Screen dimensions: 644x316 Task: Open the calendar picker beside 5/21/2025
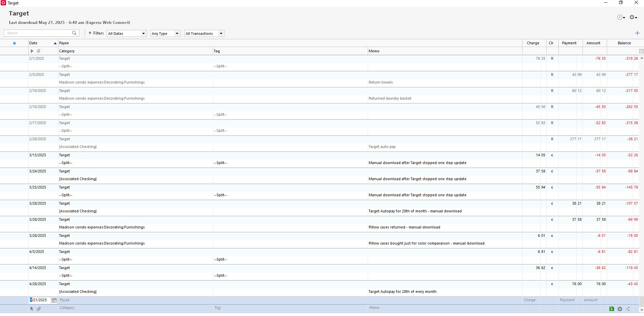click(54, 300)
